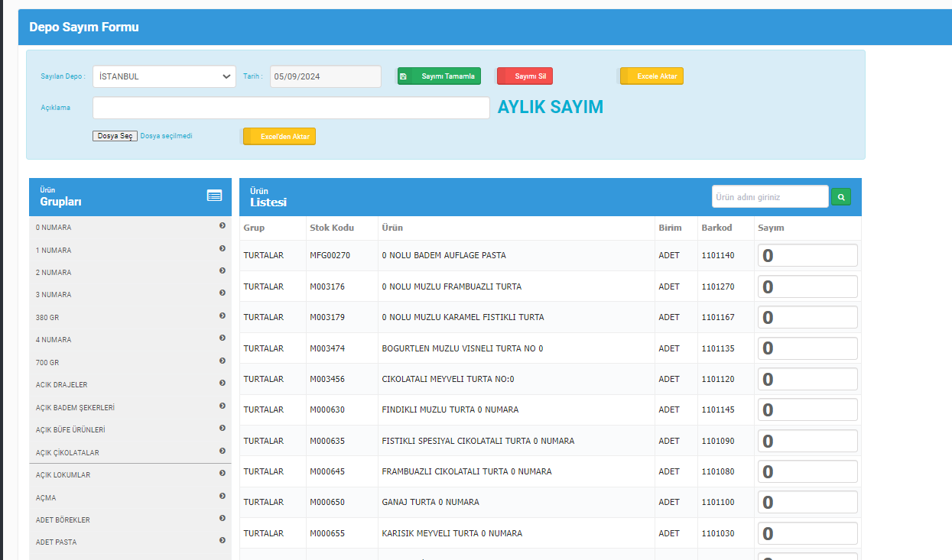Screen dimensions: 952x560
Task: Click the arrow icon for 700 GR group
Action: pyautogui.click(x=223, y=361)
